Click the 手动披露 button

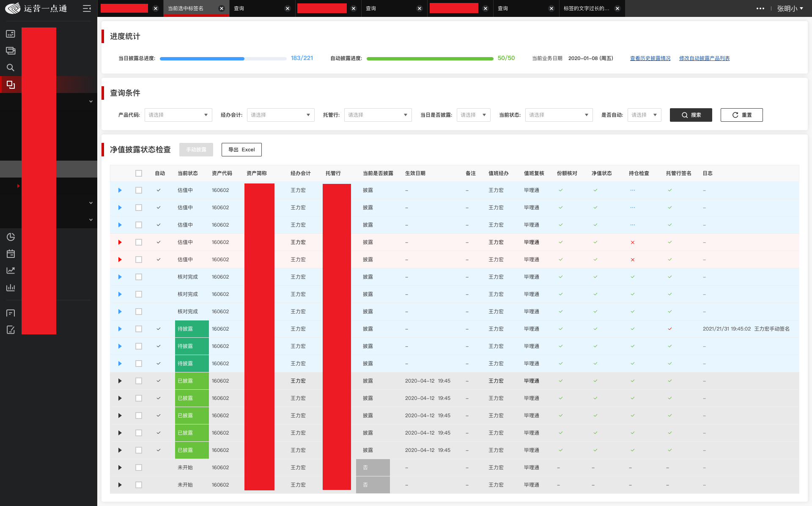196,150
